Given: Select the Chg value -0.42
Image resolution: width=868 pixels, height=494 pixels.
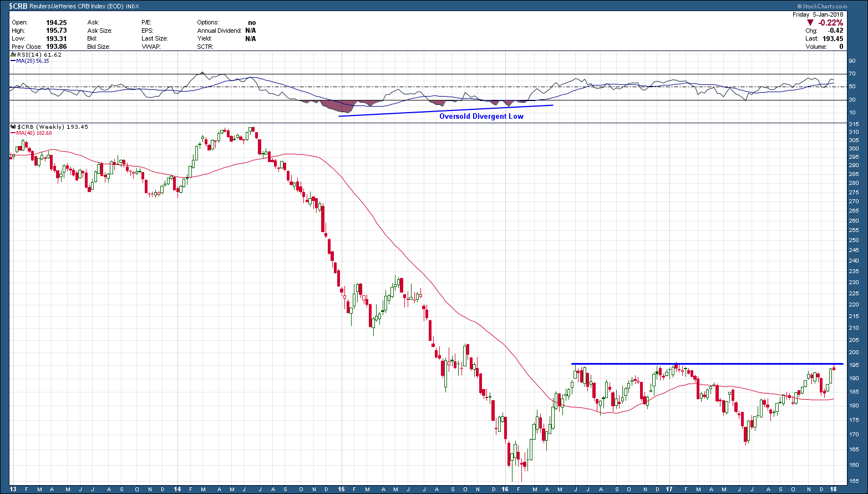Looking at the screenshot, I should [x=835, y=31].
